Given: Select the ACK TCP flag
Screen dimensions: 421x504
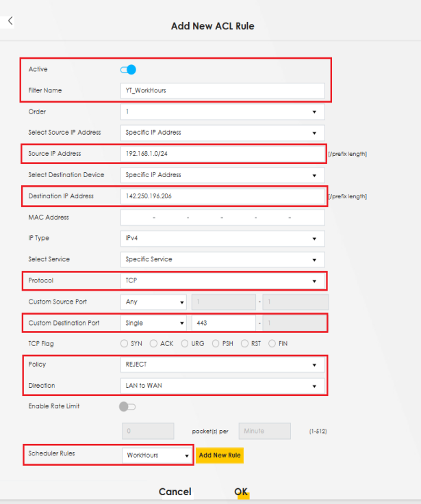Looking at the screenshot, I should [x=154, y=343].
